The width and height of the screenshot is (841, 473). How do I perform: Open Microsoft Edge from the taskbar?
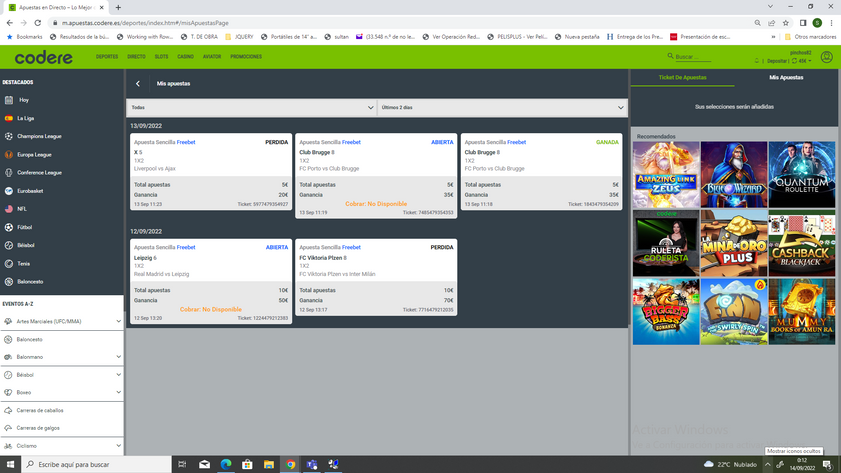pos(226,464)
